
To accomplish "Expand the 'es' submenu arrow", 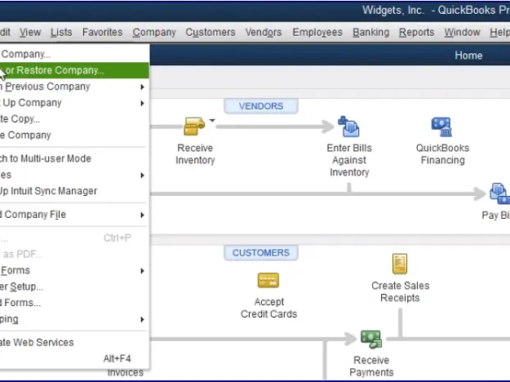I will tap(142, 175).
